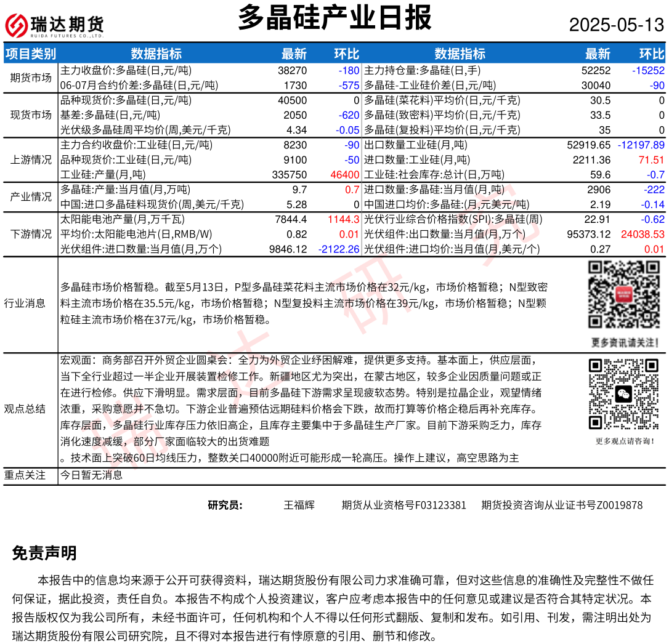Click the 现货市场 category cell
The image size is (669, 644).
31,115
